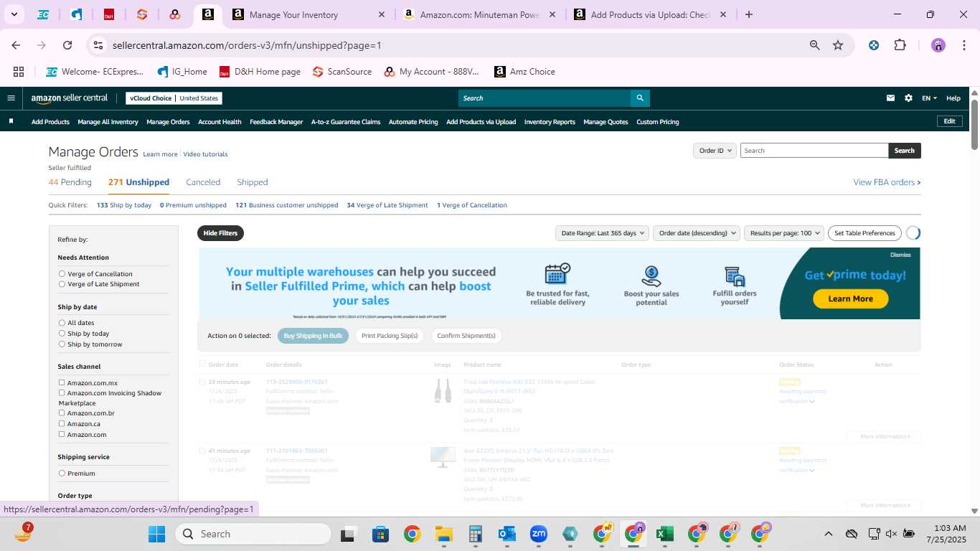Dismiss the Seller Fulfilled Prime banner

click(x=900, y=255)
